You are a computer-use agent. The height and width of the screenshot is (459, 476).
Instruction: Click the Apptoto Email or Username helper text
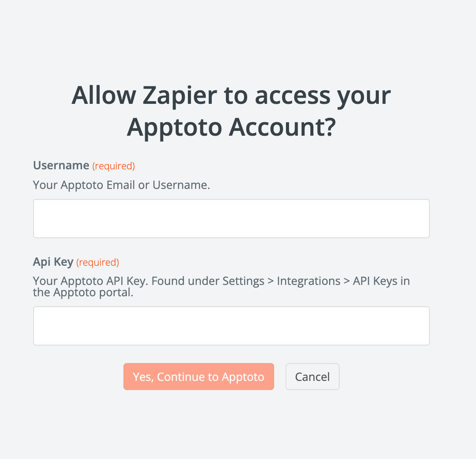click(x=121, y=185)
